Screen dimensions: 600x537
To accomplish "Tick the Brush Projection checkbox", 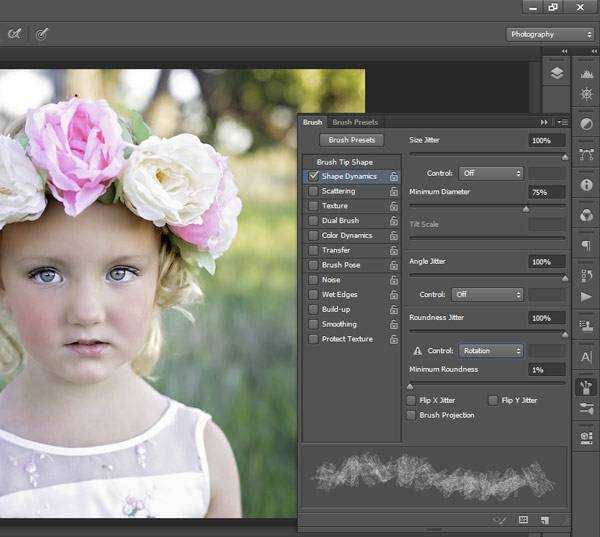I will click(x=412, y=415).
